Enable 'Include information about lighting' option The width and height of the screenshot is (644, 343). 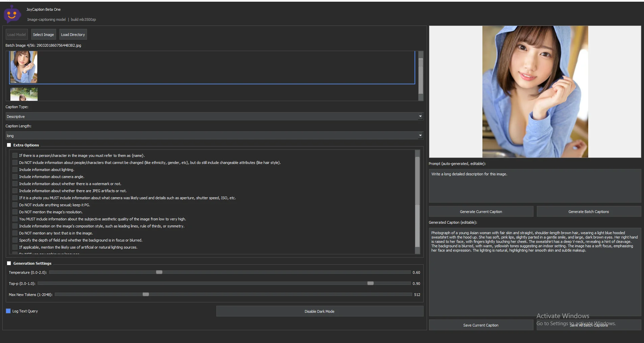(x=15, y=170)
